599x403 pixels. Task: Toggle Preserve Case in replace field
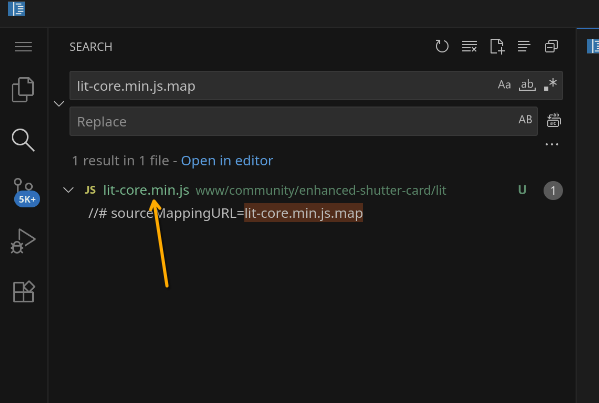point(525,120)
